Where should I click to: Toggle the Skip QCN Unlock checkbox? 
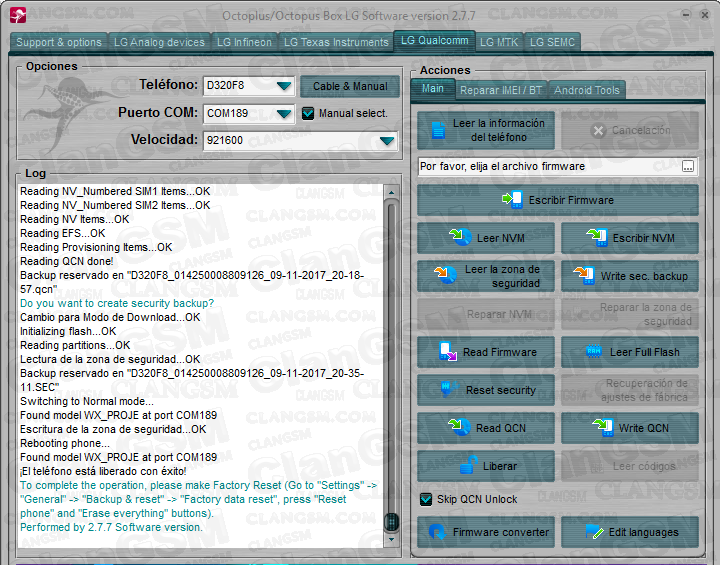tap(426, 499)
